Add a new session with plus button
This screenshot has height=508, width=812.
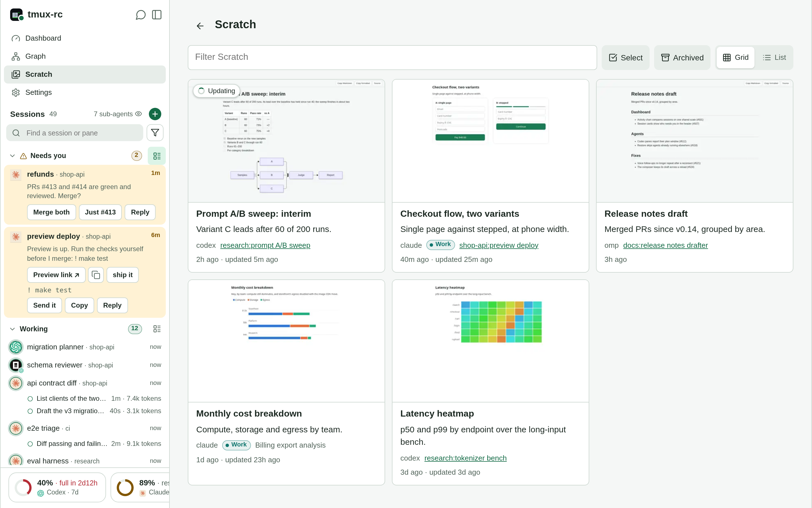pos(155,114)
